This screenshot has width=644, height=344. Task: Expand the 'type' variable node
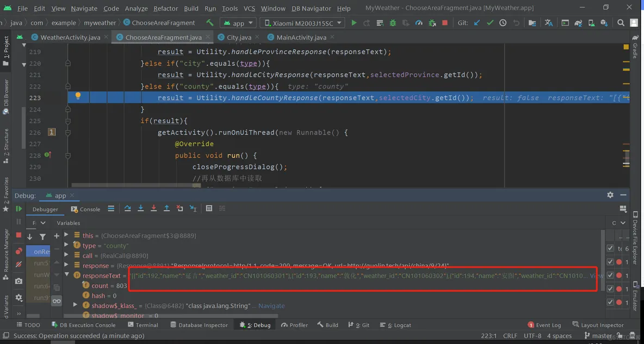coord(66,244)
